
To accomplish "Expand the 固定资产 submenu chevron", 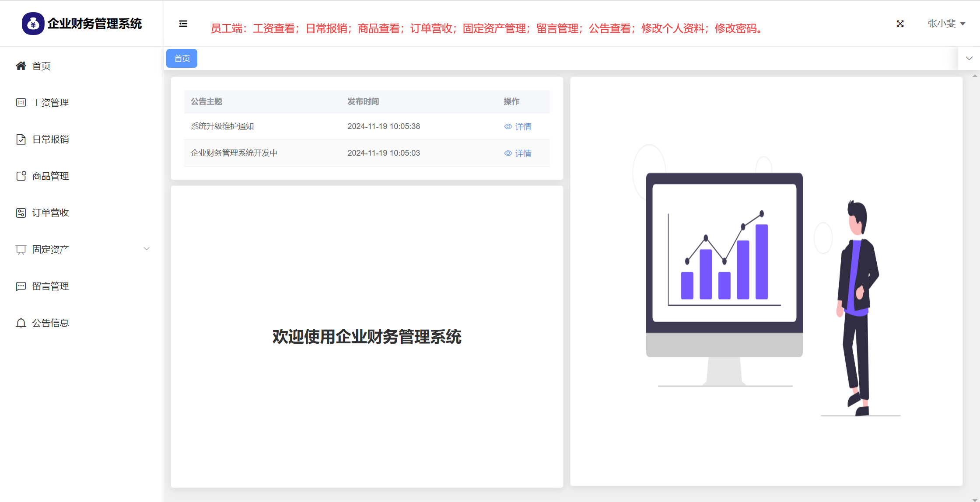I will click(x=147, y=249).
